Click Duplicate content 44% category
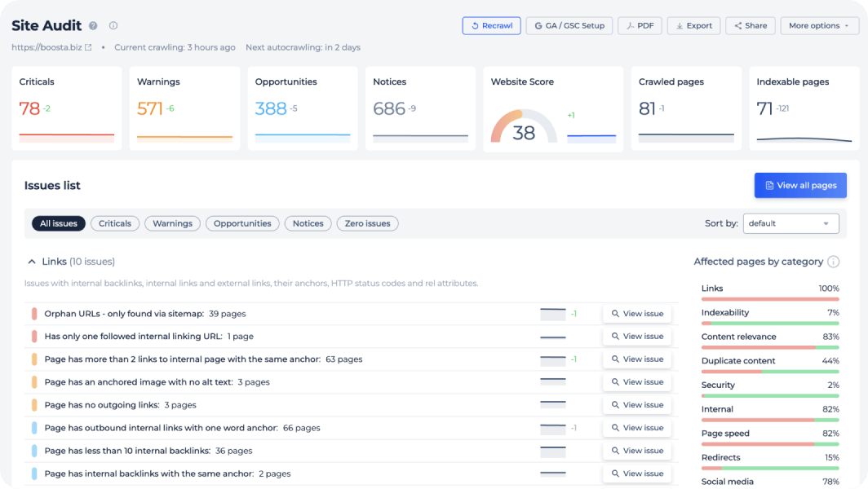Screen dimensions: 868x489 click(x=770, y=364)
